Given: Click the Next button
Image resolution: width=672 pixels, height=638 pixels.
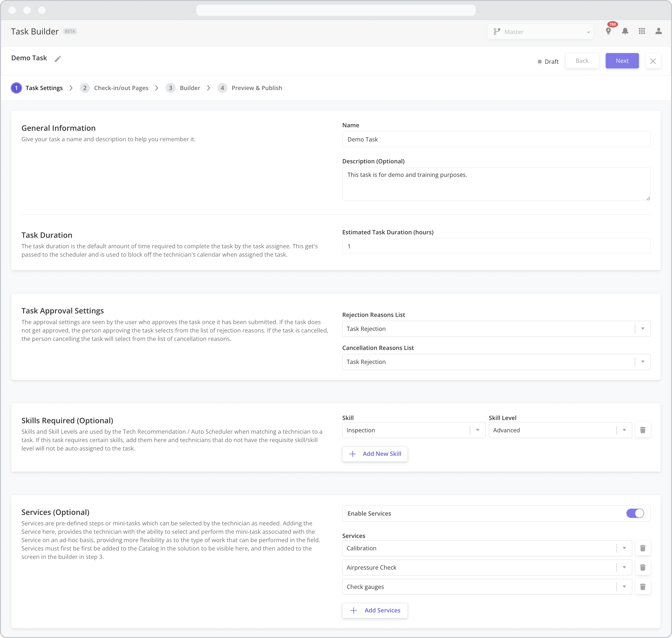Looking at the screenshot, I should 622,60.
